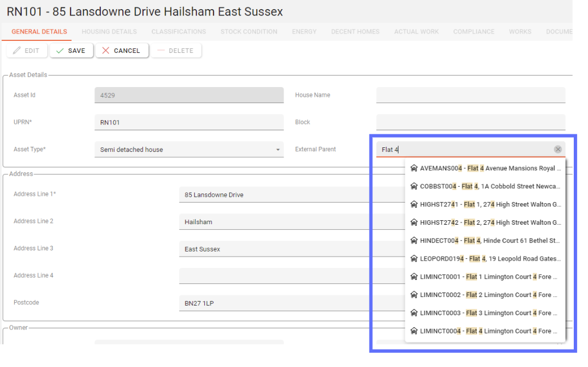Click the UPRN input field

[188, 122]
